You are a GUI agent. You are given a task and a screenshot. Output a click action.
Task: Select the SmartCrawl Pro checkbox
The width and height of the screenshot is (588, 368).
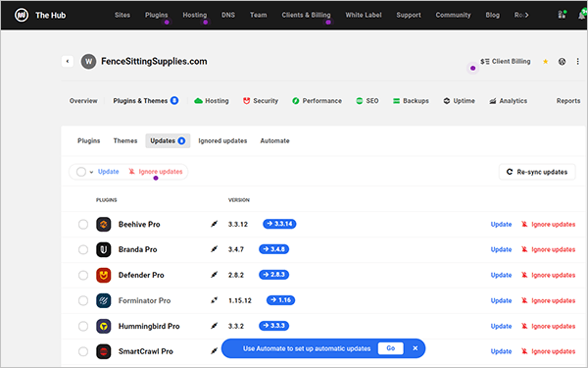click(x=83, y=351)
